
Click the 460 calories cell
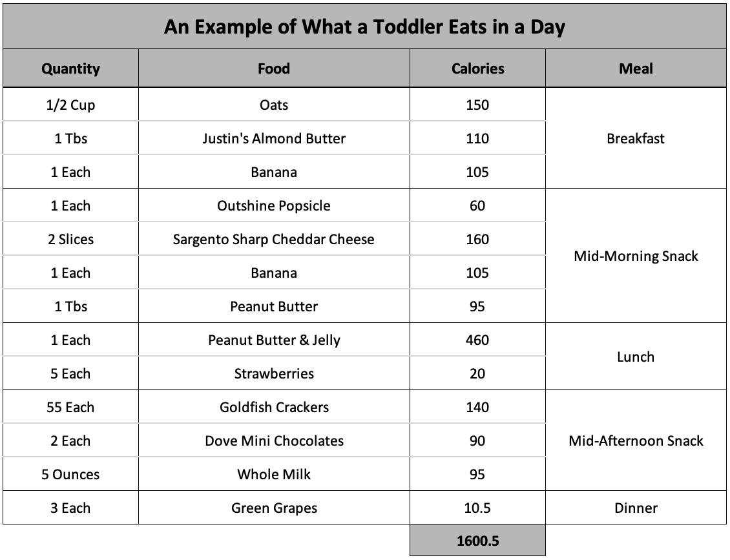477,340
